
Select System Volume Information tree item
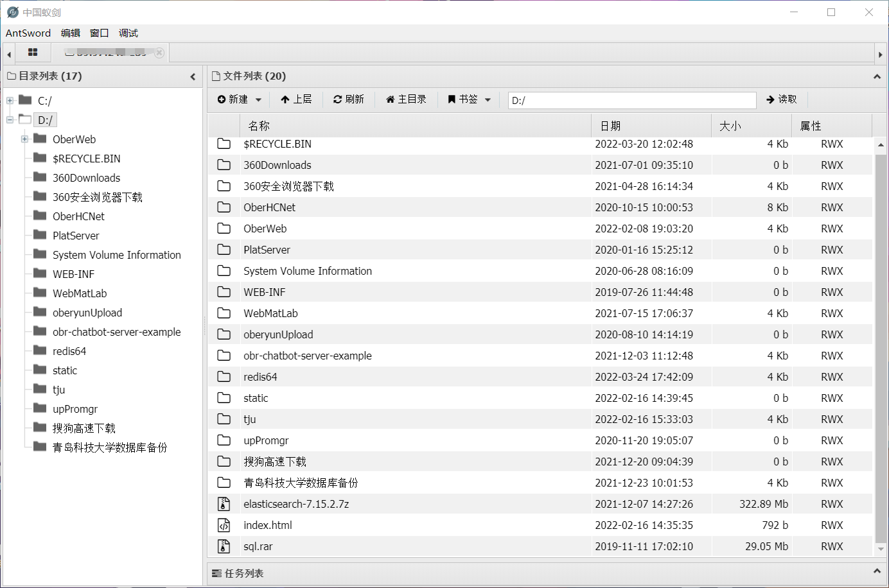click(117, 255)
